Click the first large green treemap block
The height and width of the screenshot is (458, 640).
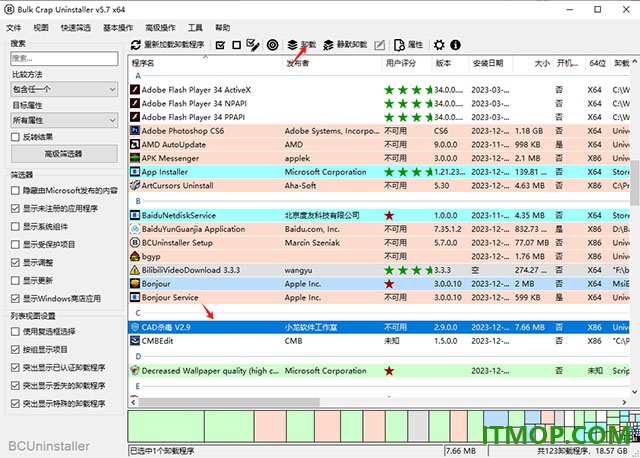(x=166, y=426)
